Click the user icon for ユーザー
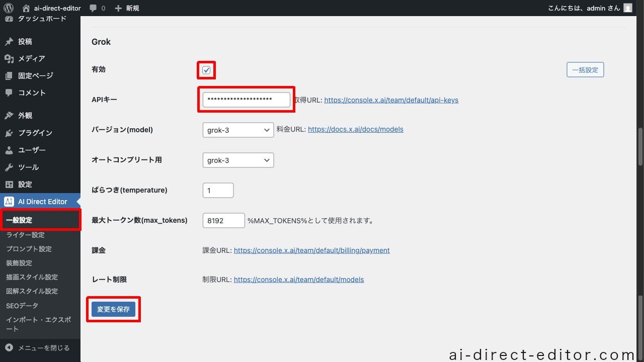The height and width of the screenshot is (362, 644). (9, 150)
